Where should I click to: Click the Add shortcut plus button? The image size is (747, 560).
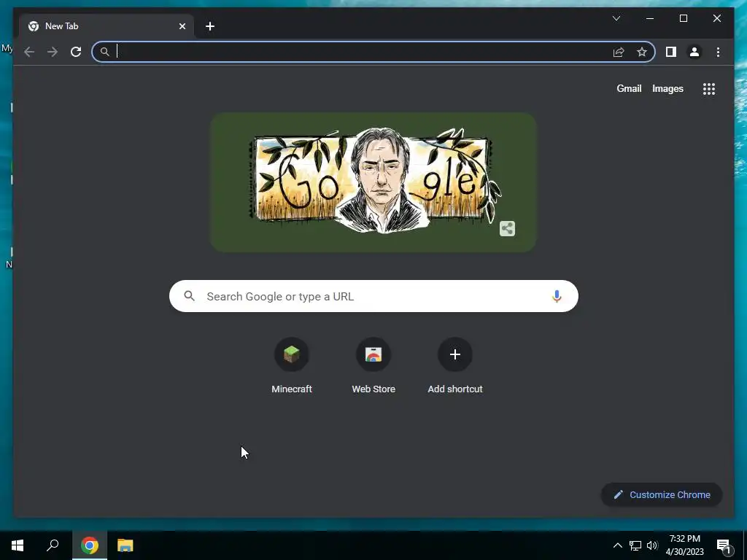click(455, 354)
